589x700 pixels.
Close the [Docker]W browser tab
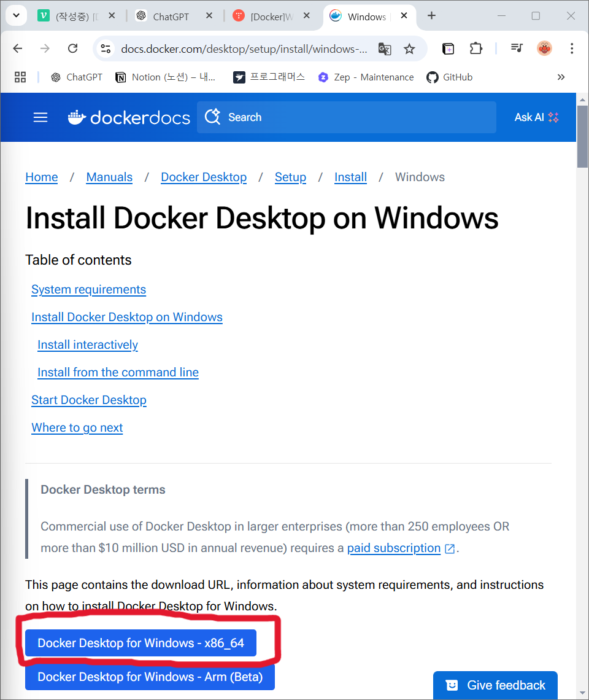(x=307, y=15)
